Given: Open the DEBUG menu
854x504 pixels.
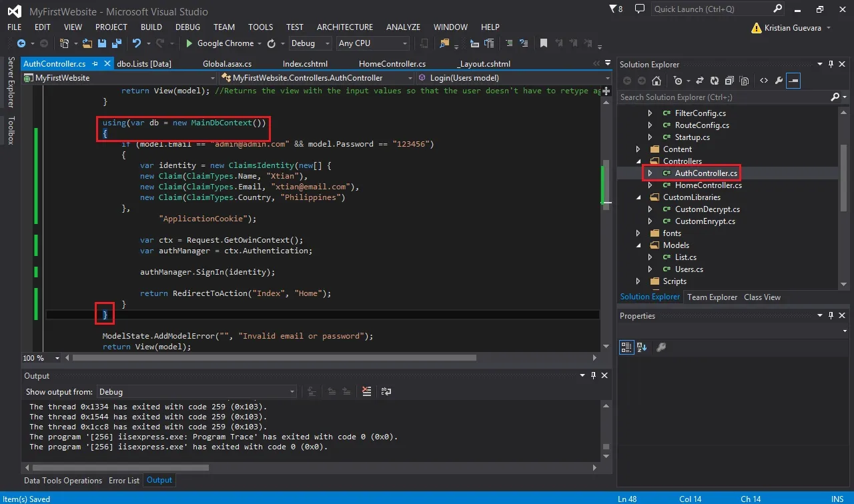Looking at the screenshot, I should pyautogui.click(x=187, y=27).
